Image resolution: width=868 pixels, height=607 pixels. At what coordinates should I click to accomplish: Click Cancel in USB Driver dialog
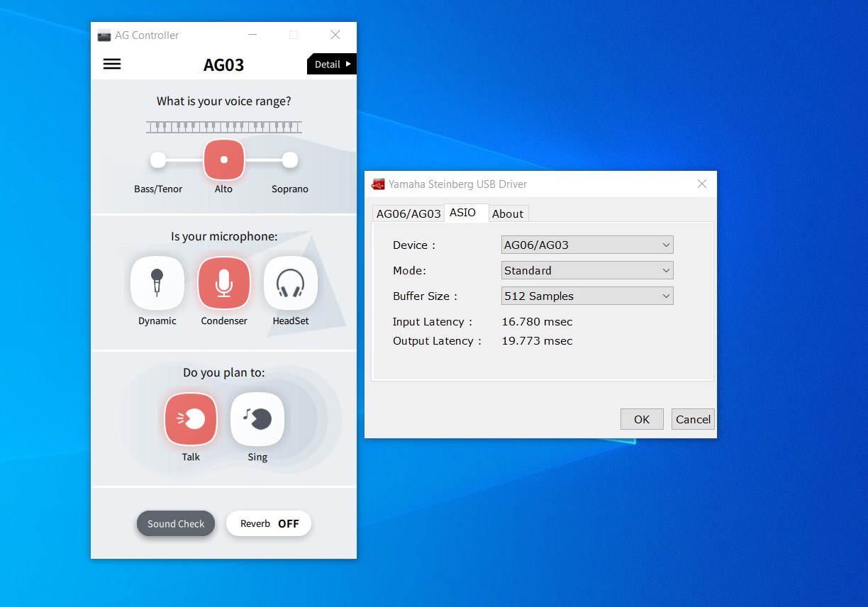(x=693, y=419)
